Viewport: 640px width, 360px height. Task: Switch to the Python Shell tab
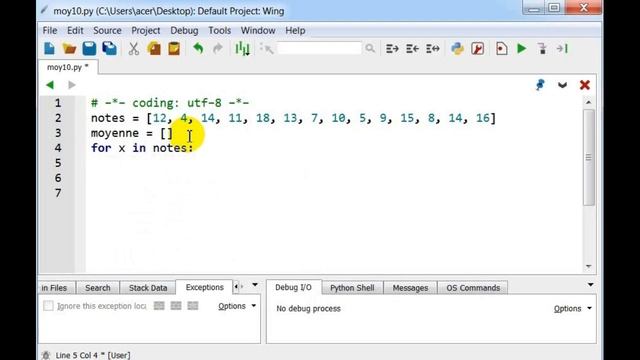coord(352,288)
